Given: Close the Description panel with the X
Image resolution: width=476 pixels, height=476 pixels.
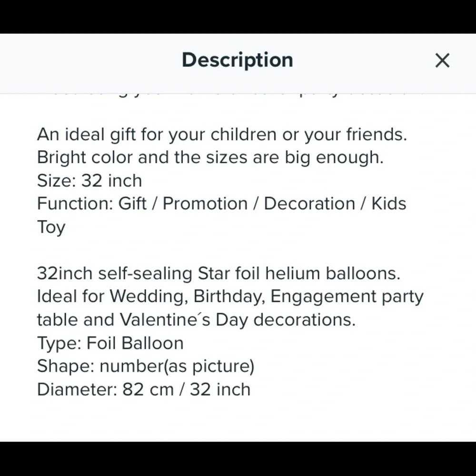Looking at the screenshot, I should pos(442,60).
